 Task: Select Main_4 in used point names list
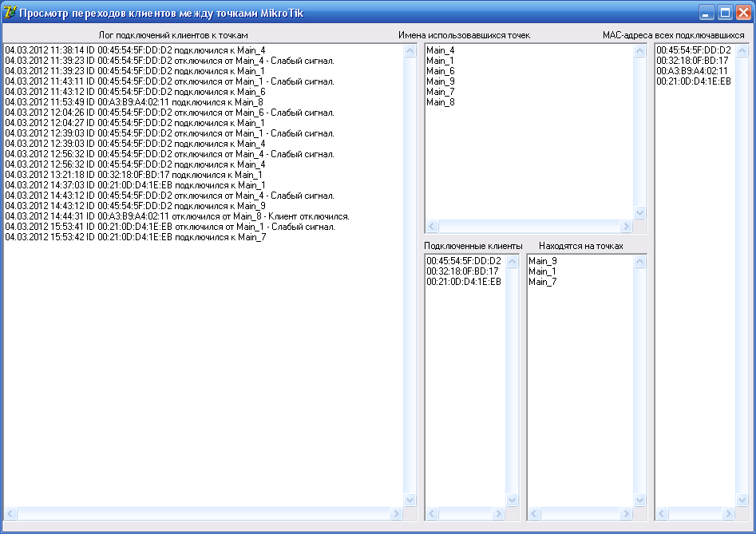pos(440,50)
